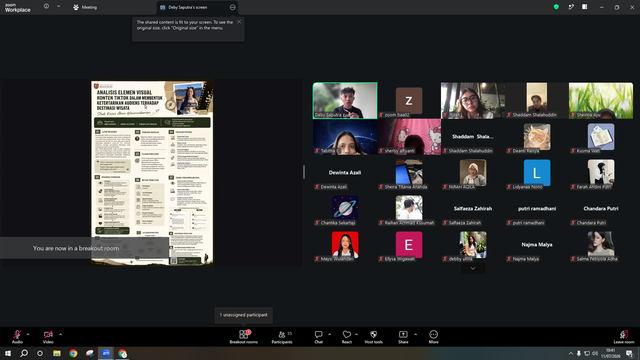Start sharing with the Share button
This screenshot has height=360, width=640.
pos(403,337)
